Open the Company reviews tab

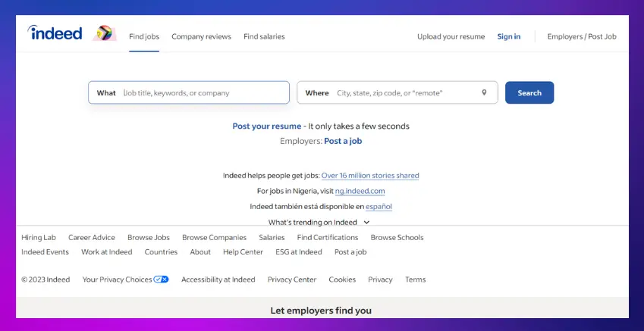(201, 36)
